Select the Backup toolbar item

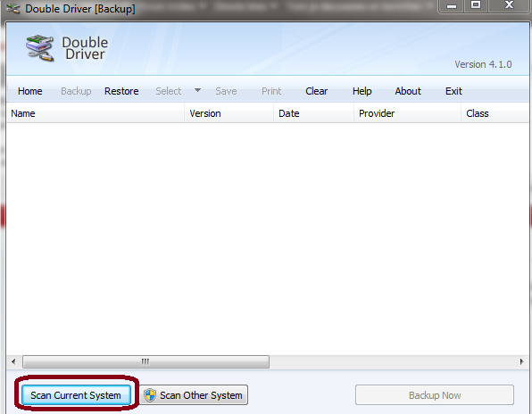(x=76, y=91)
